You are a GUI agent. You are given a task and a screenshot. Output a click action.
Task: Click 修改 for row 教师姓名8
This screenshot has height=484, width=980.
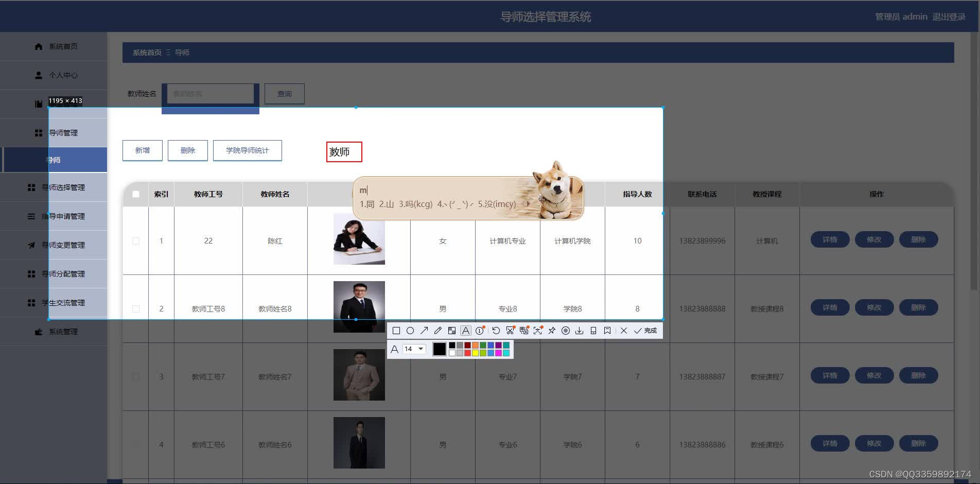[874, 307]
